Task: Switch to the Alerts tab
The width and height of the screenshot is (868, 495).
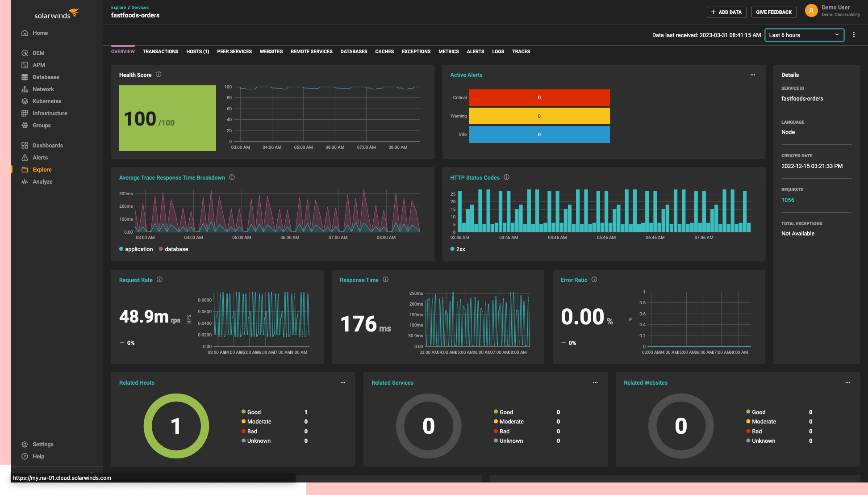Action: (476, 52)
